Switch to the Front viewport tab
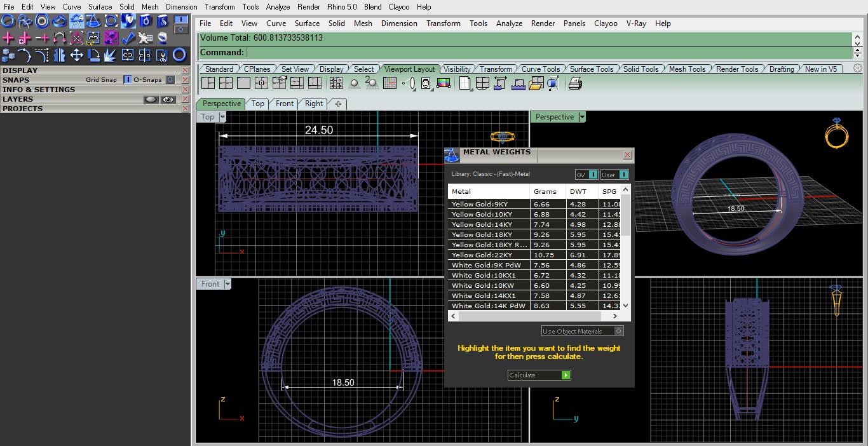Viewport: 868px width, 446px height. [x=285, y=104]
